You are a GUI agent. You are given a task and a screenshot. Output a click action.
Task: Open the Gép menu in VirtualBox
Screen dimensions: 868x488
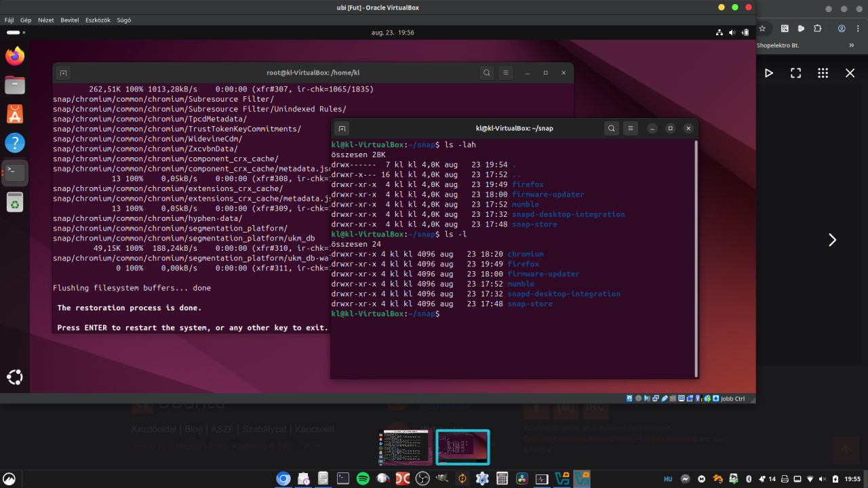26,20
